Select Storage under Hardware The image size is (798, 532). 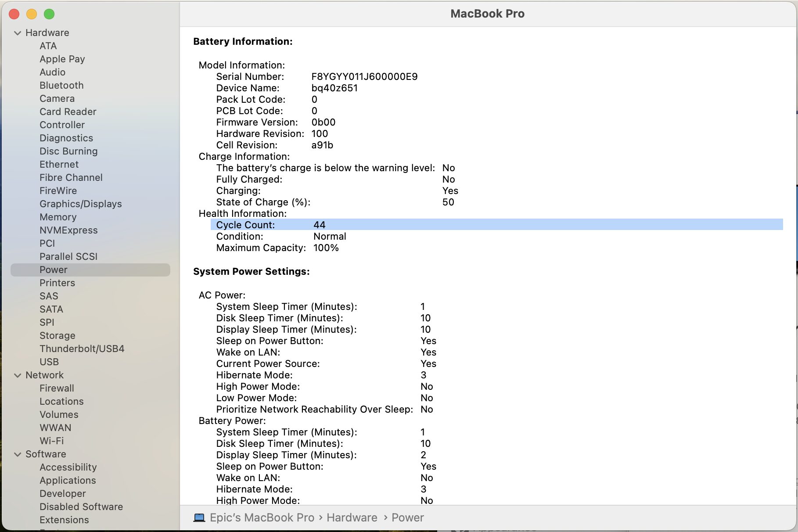coord(58,335)
